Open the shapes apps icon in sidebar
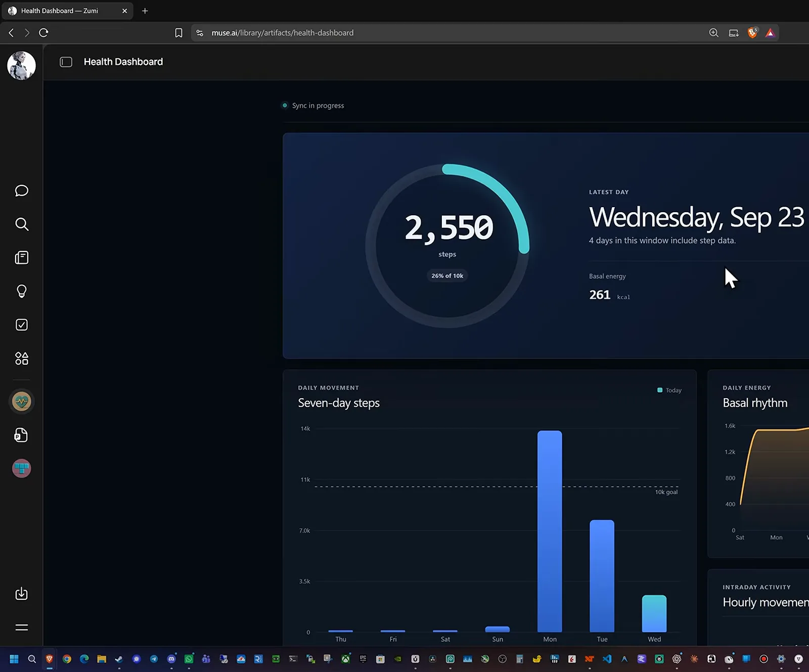809x672 pixels. pyautogui.click(x=22, y=358)
